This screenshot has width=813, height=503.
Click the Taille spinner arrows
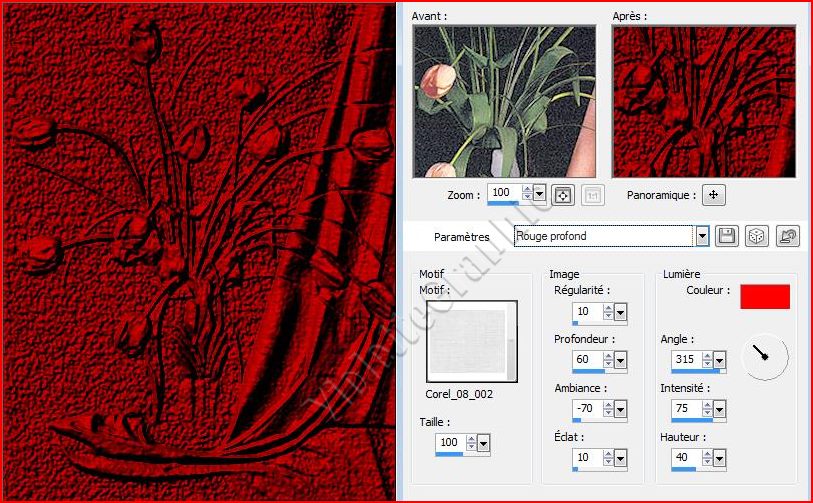pyautogui.click(x=470, y=442)
